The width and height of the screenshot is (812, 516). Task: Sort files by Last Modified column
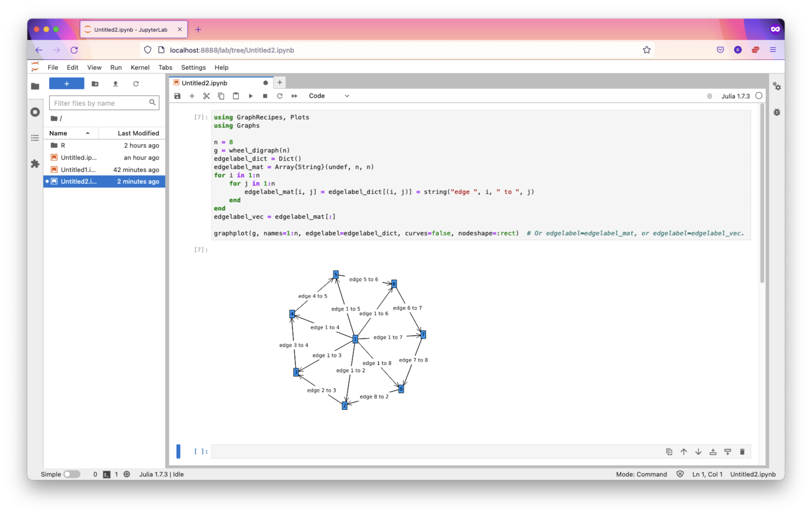pyautogui.click(x=132, y=133)
